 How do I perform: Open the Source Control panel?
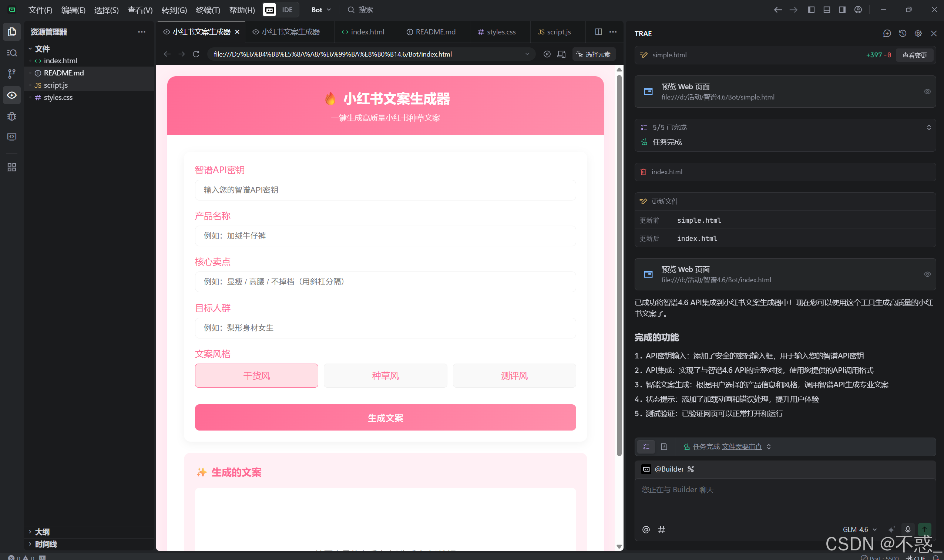point(11,74)
